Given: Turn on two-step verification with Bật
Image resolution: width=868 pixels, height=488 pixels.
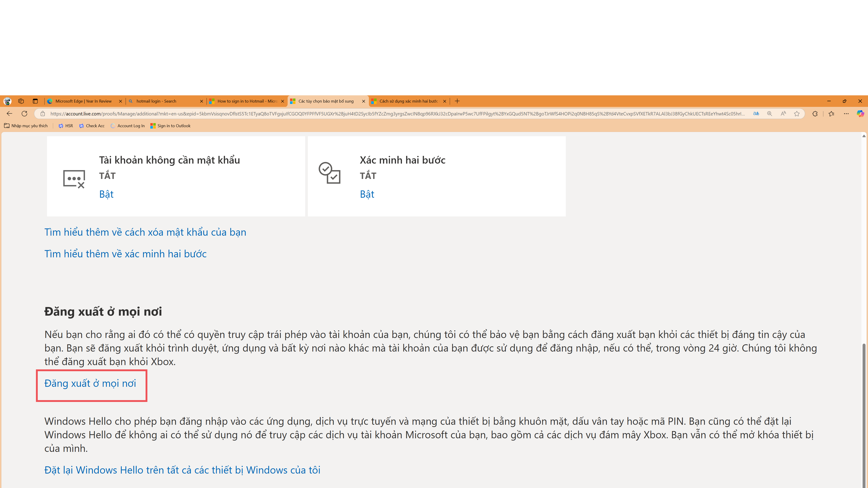Looking at the screenshot, I should pos(367,194).
